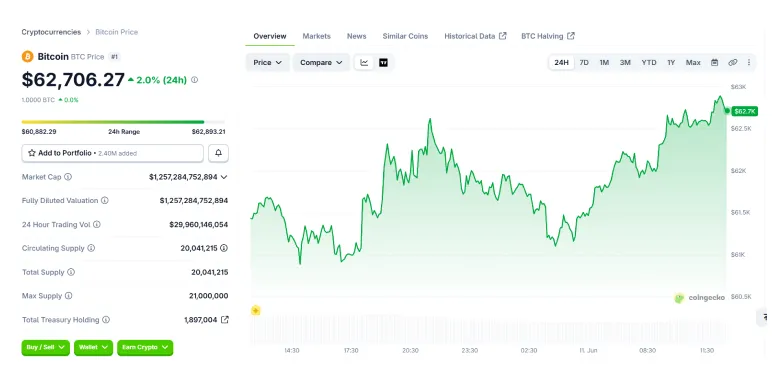
Task: Open chart more options menu
Action: pos(749,62)
